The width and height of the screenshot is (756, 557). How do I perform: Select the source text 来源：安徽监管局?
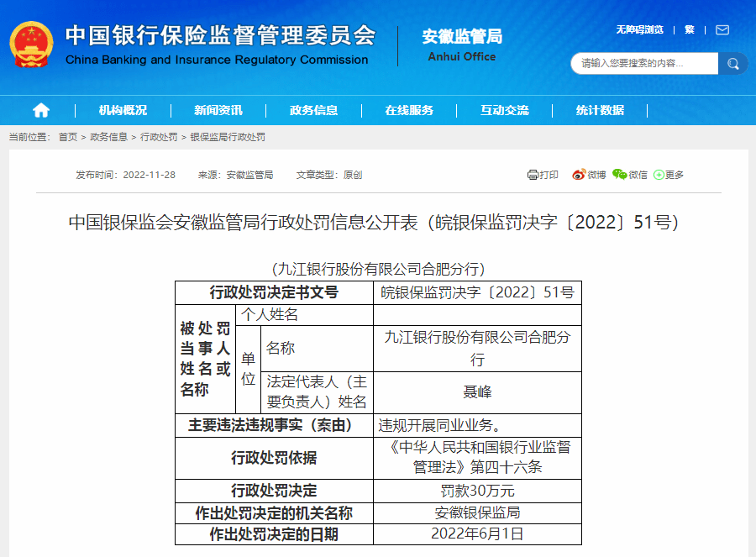click(x=236, y=175)
